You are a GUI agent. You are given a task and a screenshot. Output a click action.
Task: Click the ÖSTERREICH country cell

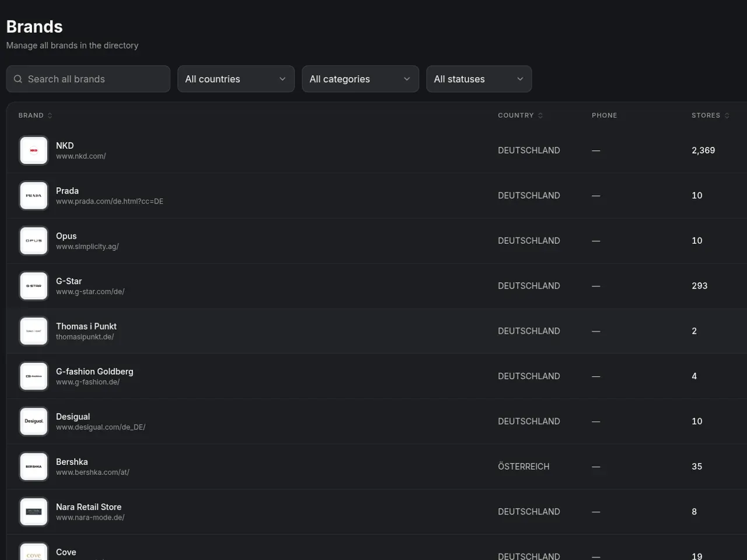point(523,467)
